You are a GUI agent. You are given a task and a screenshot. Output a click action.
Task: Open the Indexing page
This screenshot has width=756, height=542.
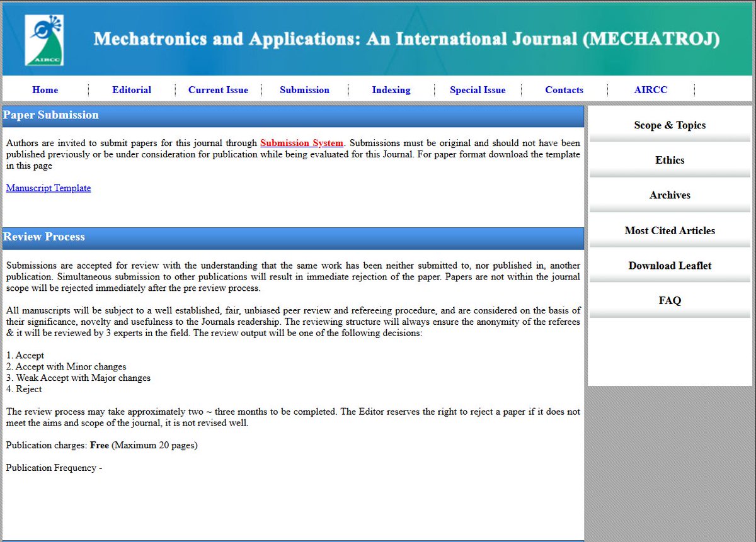(391, 90)
